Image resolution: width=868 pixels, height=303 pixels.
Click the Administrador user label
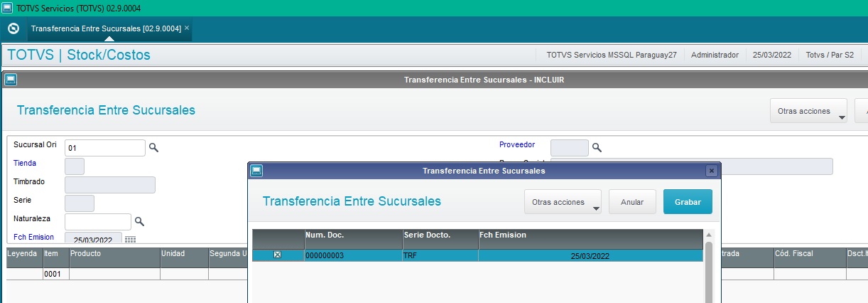[x=715, y=55]
